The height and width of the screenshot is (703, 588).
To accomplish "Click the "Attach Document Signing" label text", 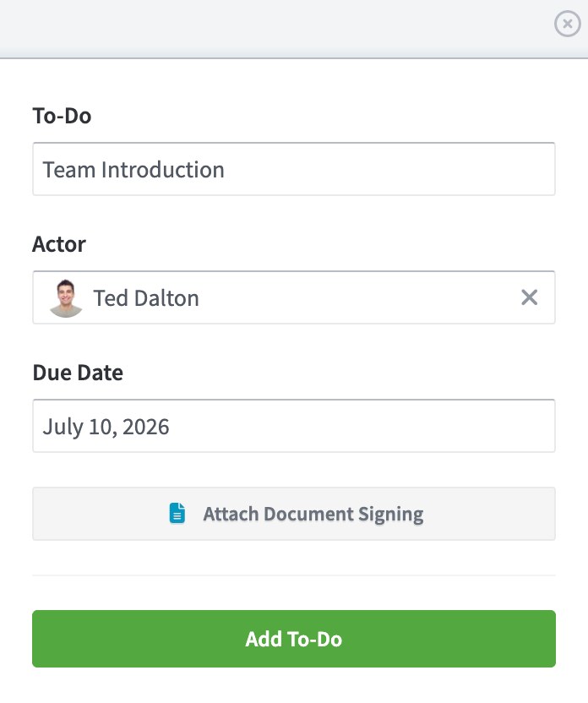I will pos(313,515).
